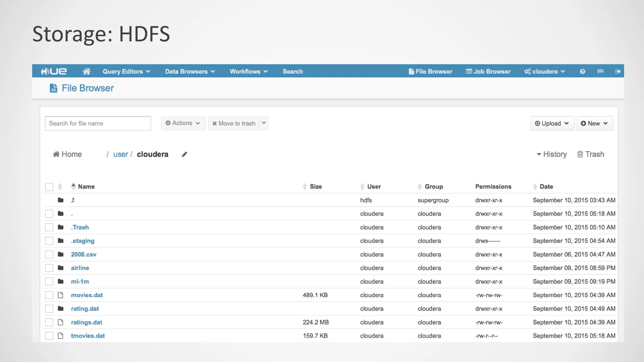Click the Search for file name field

coord(98,123)
